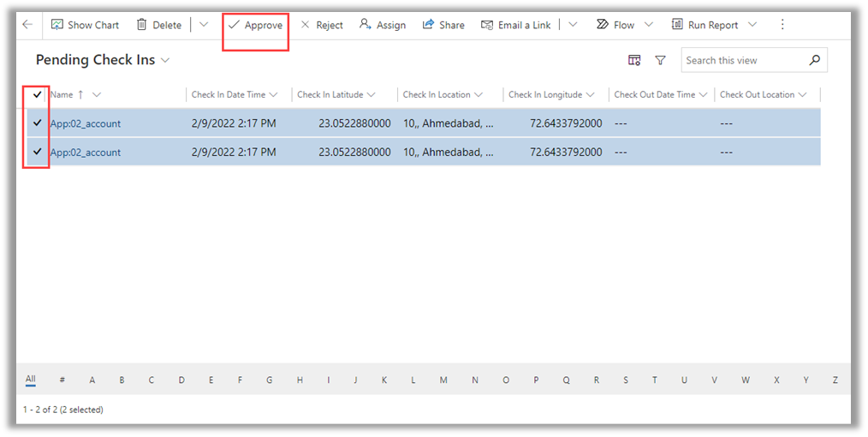Filter records by letter M

443,380
